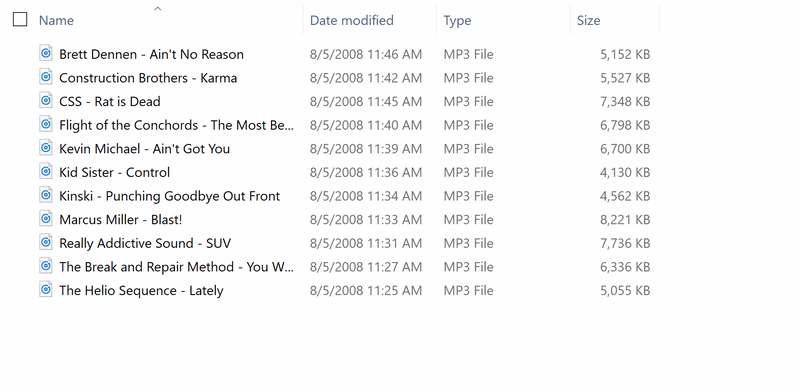Select the Break and Repair Method icon
Image resolution: width=800 pixels, height=390 pixels.
pos(46,266)
